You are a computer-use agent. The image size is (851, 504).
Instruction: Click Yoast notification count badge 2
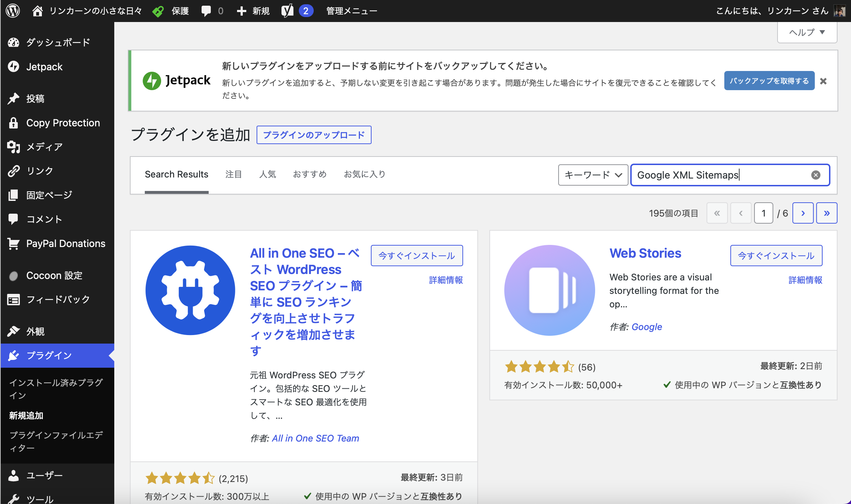(x=306, y=11)
